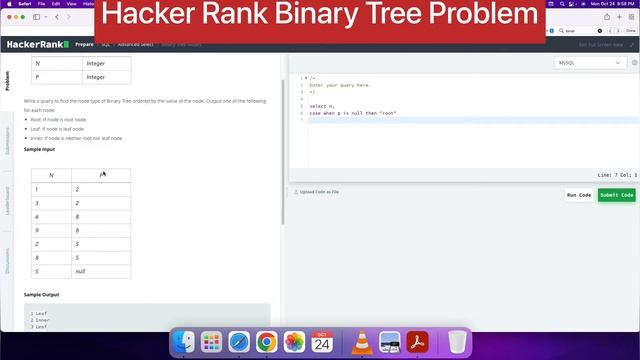The width and height of the screenshot is (640, 360).
Task: Click the N column header in sample table
Action: pos(51,176)
